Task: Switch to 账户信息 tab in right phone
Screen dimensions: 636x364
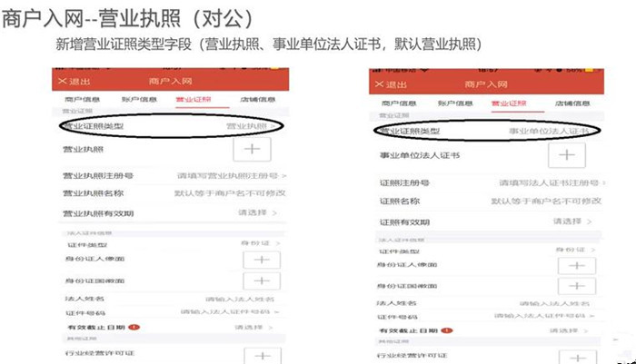Action: (455, 103)
